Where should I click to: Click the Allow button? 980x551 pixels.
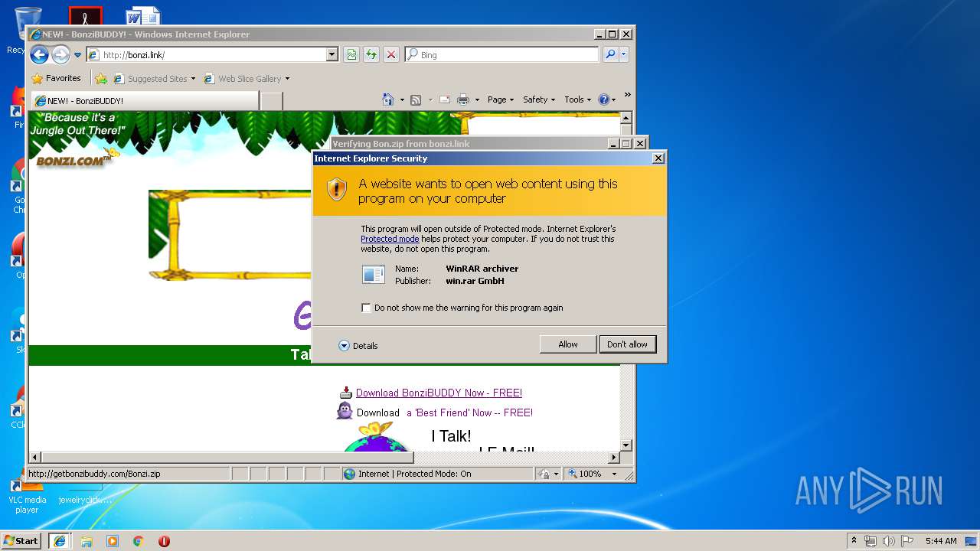568,344
